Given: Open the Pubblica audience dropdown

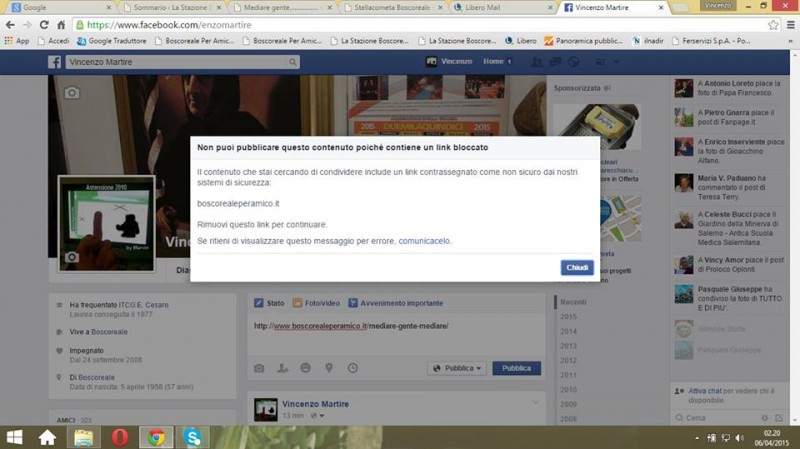Looking at the screenshot, I should (457, 368).
